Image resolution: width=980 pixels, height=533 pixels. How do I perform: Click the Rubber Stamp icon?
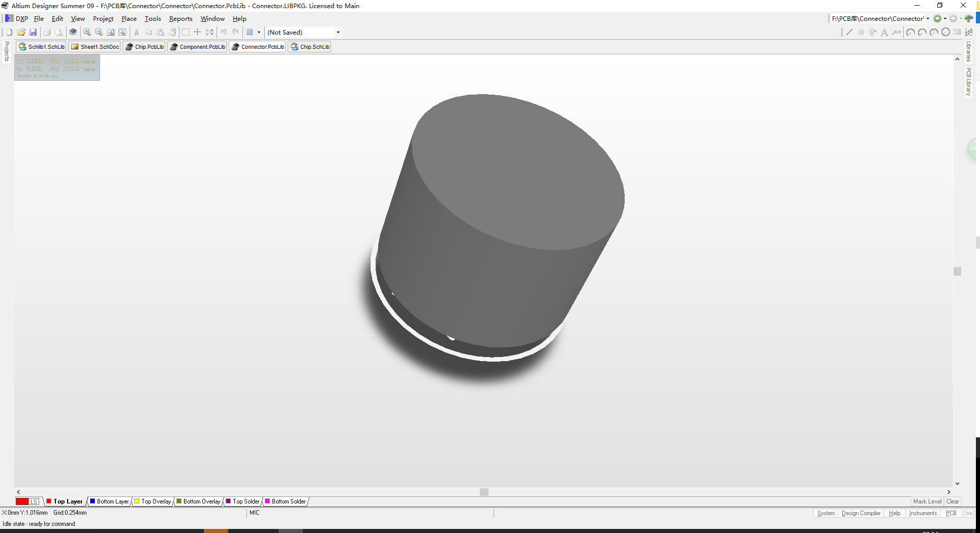tap(172, 32)
